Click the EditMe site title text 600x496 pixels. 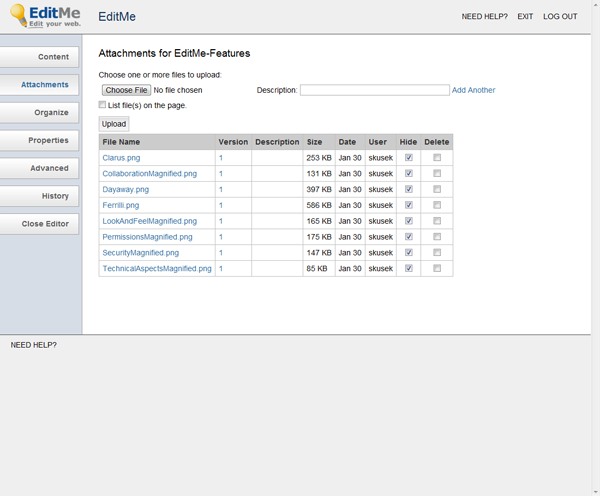[117, 16]
